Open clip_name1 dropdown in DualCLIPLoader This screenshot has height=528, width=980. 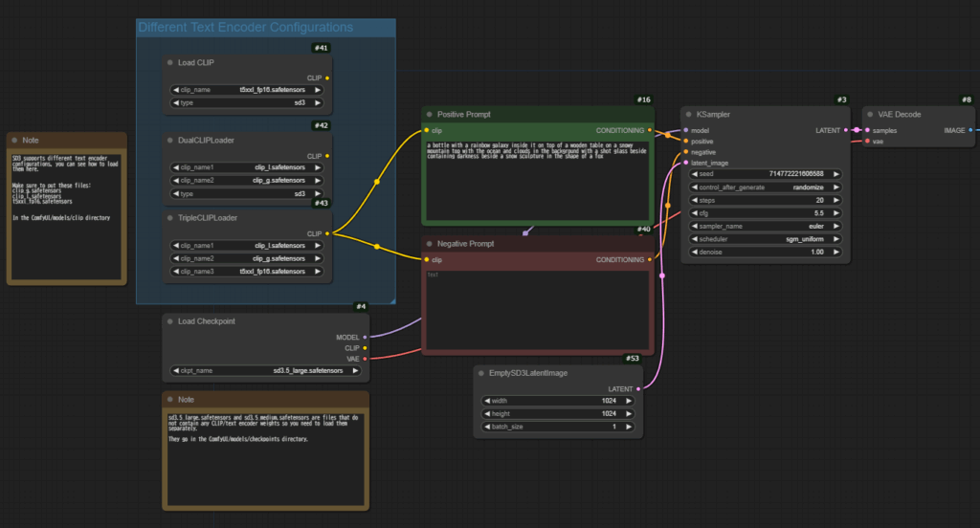247,167
